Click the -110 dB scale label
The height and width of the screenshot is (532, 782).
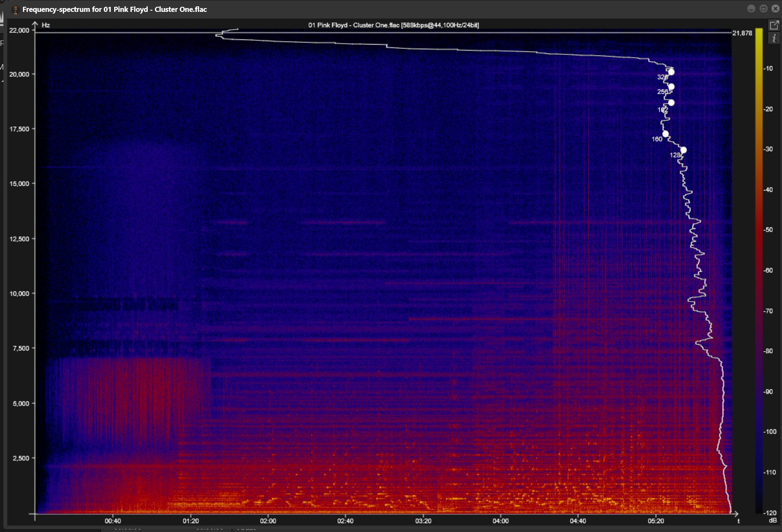click(x=770, y=472)
